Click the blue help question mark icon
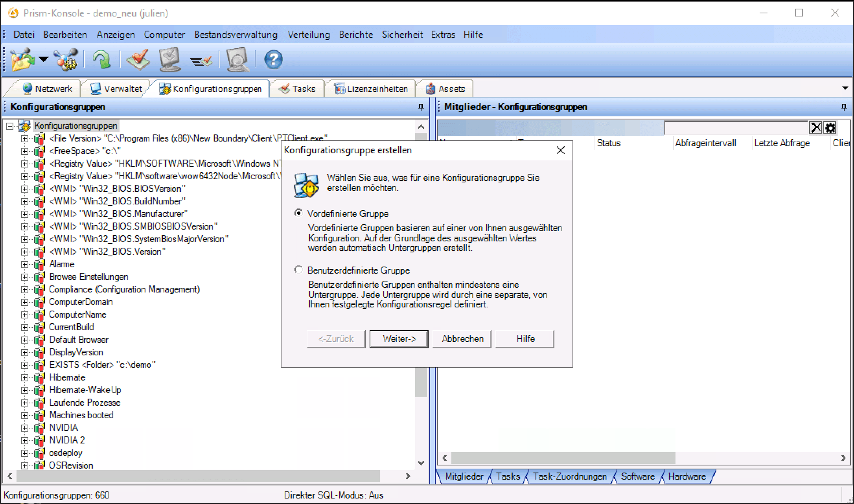This screenshot has width=854, height=504. [x=273, y=60]
